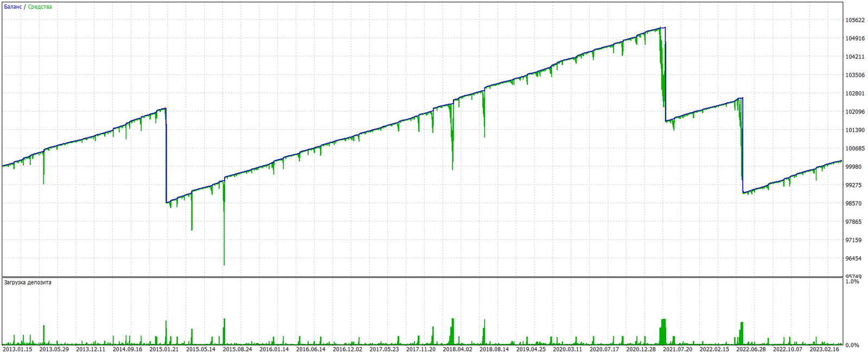Click the 2016.12.02 date label
The image size is (868, 354).
tap(348, 349)
